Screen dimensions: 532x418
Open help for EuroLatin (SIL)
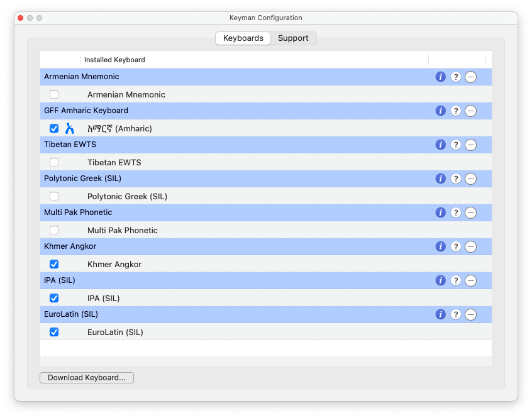tap(456, 314)
